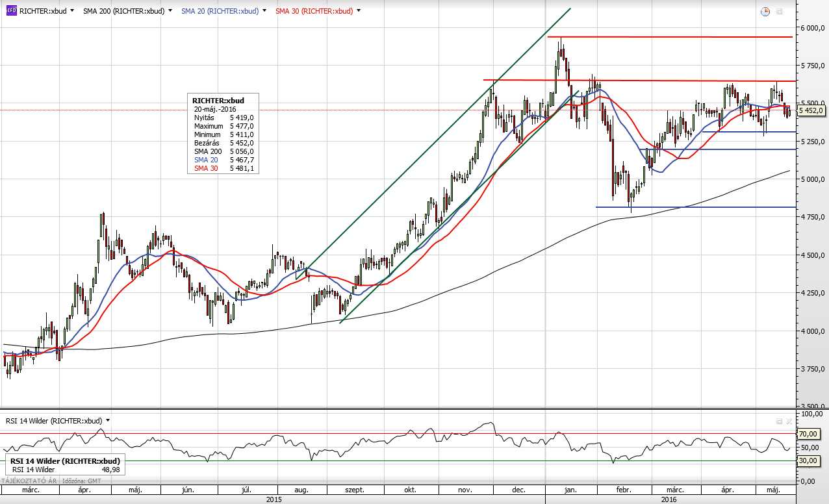Click the szept. month label on time axis
829x504 pixels.
tap(354, 490)
